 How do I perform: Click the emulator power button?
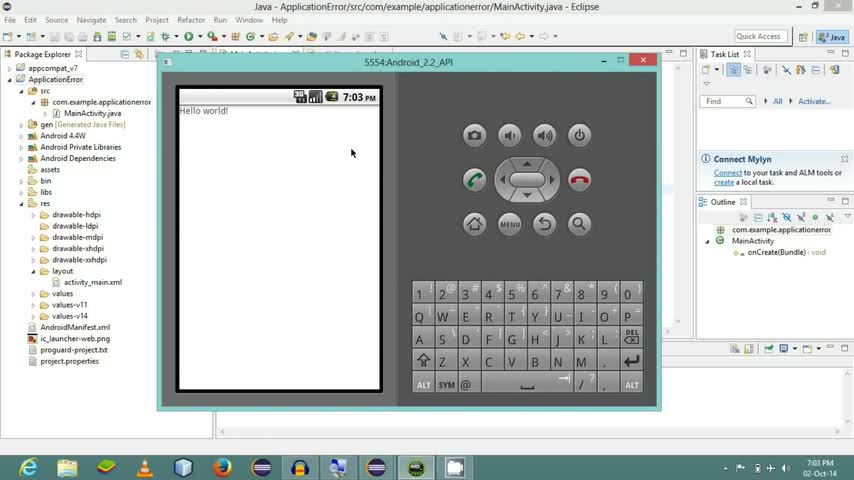[x=579, y=135]
